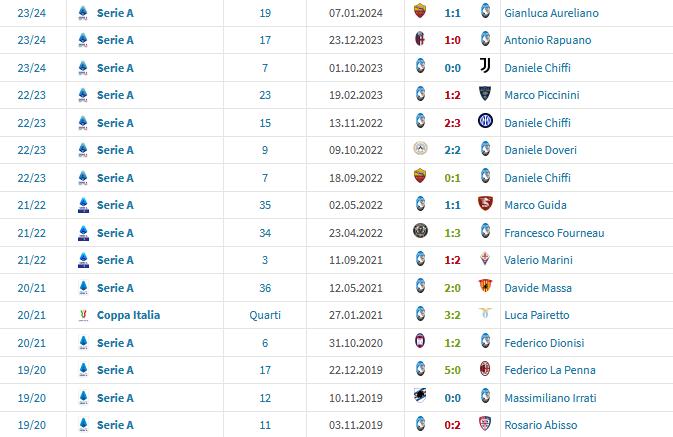Click the Inter crest in the 13.11.2022 row
The width and height of the screenshot is (673, 437).
(486, 122)
